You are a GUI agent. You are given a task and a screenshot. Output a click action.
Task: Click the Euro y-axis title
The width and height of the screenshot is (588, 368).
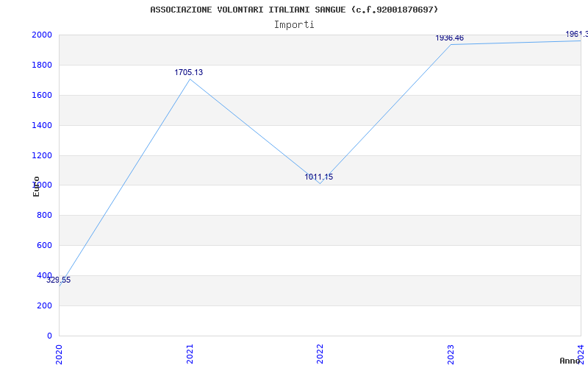click(36, 187)
